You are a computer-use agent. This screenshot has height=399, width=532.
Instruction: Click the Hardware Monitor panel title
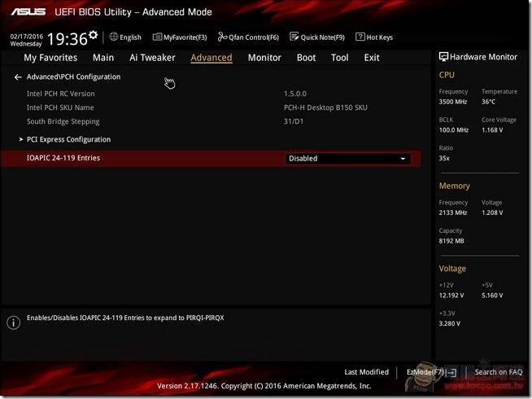pos(483,57)
